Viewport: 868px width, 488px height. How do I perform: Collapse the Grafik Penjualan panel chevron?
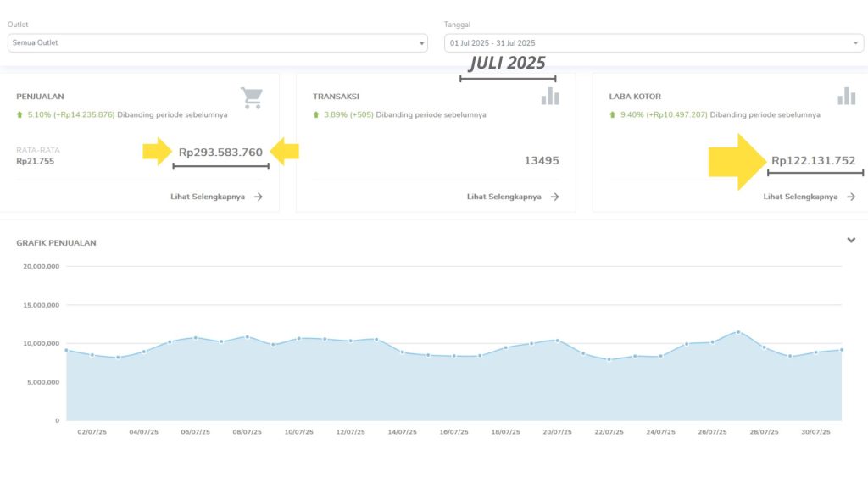851,240
